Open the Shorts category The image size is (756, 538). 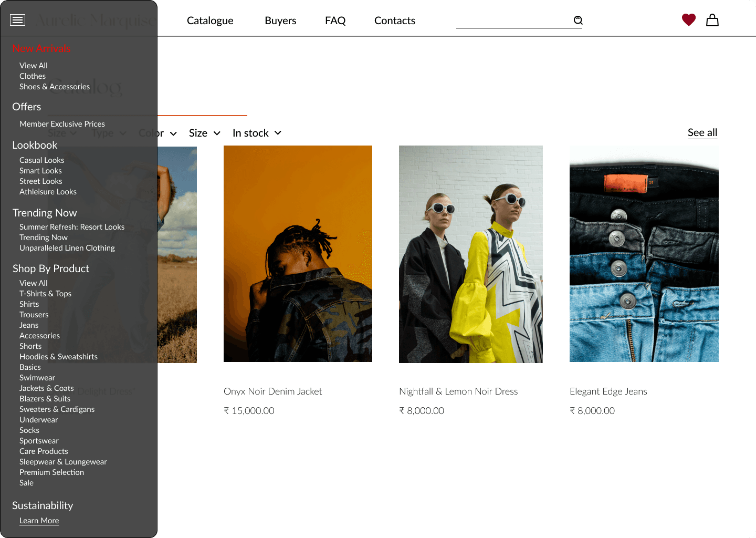pyautogui.click(x=30, y=346)
